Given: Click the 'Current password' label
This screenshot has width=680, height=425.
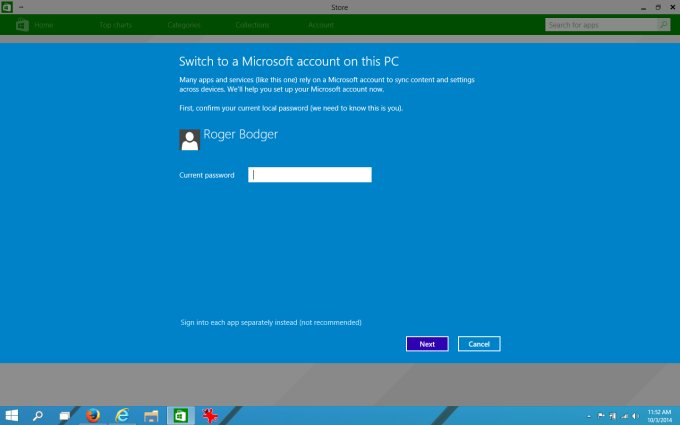Looking at the screenshot, I should coord(207,175).
